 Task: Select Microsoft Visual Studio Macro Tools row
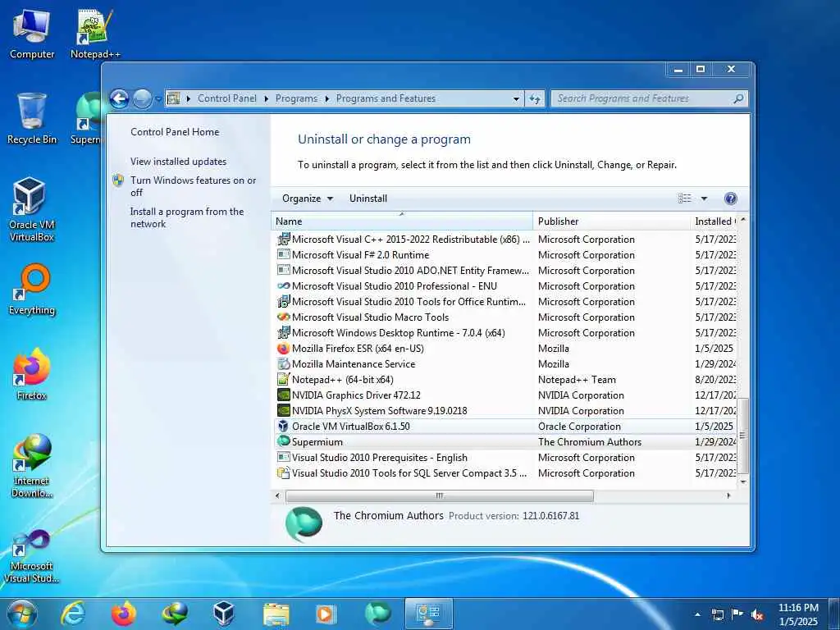tap(505, 317)
